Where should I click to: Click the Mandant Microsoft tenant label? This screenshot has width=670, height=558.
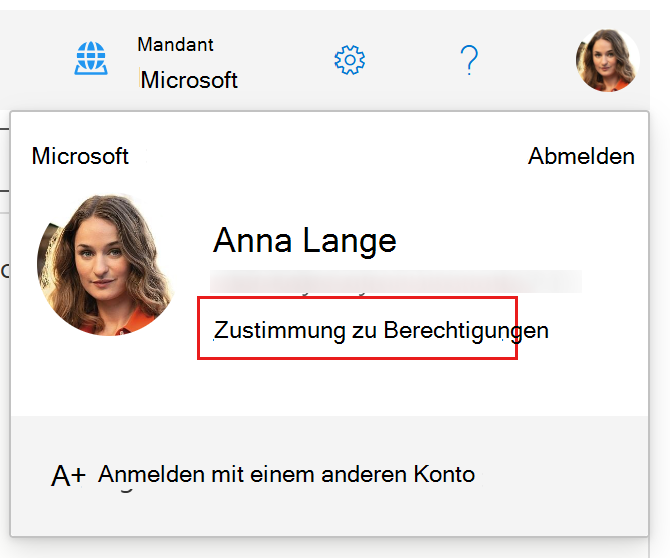point(187,62)
